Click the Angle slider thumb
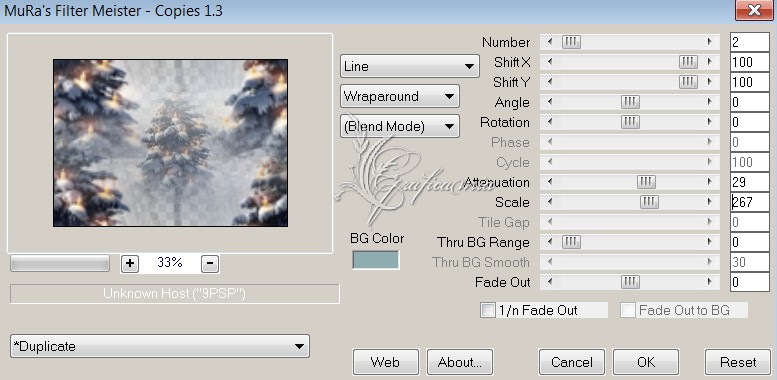Image resolution: width=777 pixels, height=380 pixels. tap(630, 102)
